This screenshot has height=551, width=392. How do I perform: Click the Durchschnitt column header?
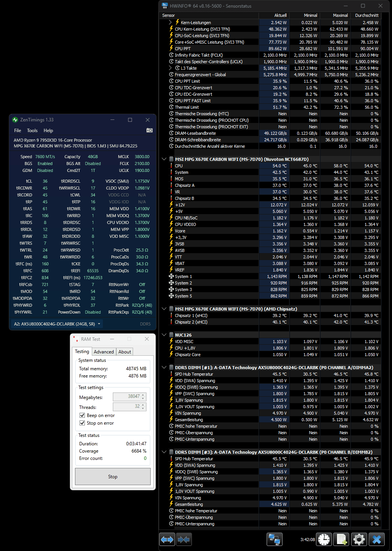(x=366, y=15)
